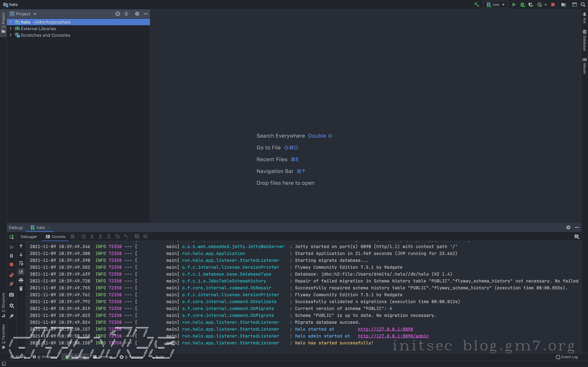The width and height of the screenshot is (588, 367).
Task: Toggle Scroll to End of console
Action: tap(21, 271)
